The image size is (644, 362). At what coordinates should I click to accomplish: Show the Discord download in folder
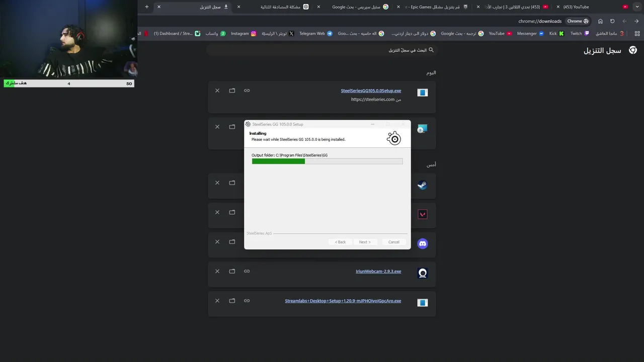[232, 242]
